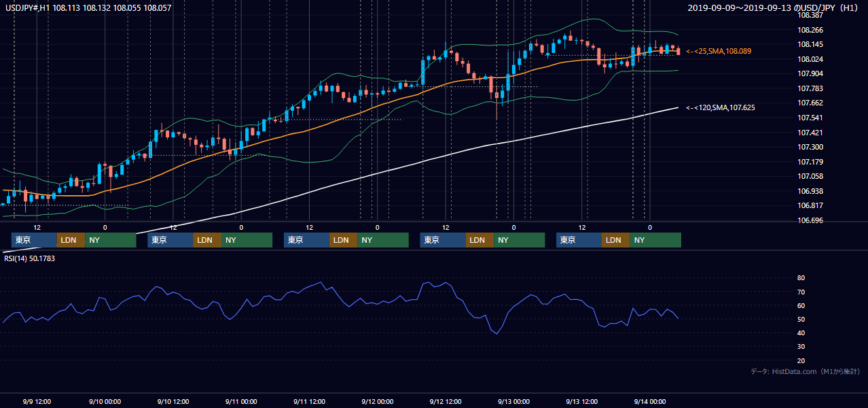The image size is (868, 408).
Task: Select the 2019-09-09～2019-09-13 USD/JPY chart title
Action: 774,8
